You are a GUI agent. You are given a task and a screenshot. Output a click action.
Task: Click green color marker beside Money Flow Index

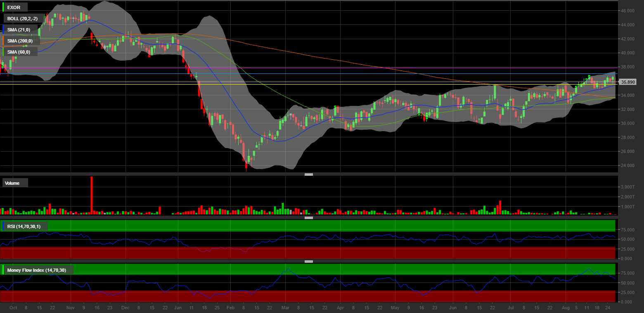pos(3,270)
